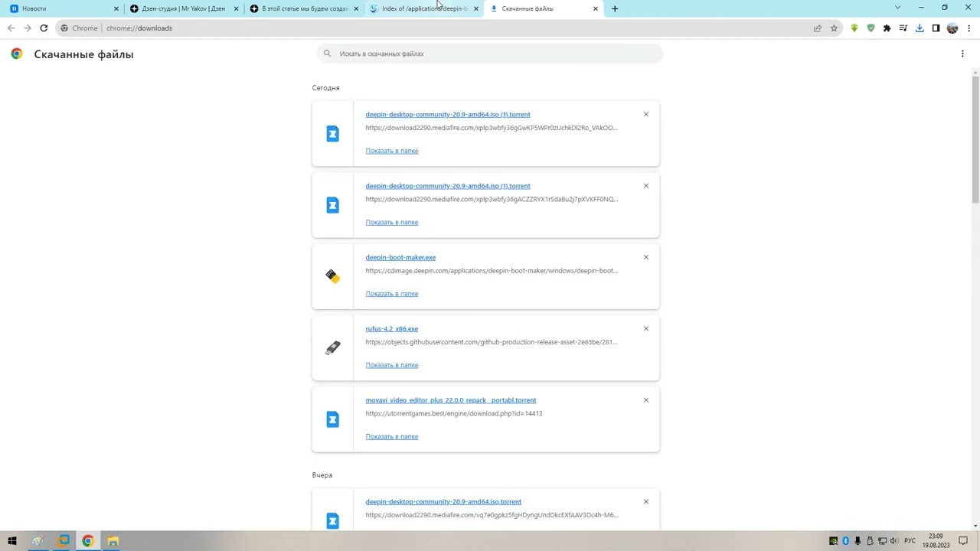This screenshot has width=980, height=551.
Task: Open a new browser tab
Action: point(615,8)
